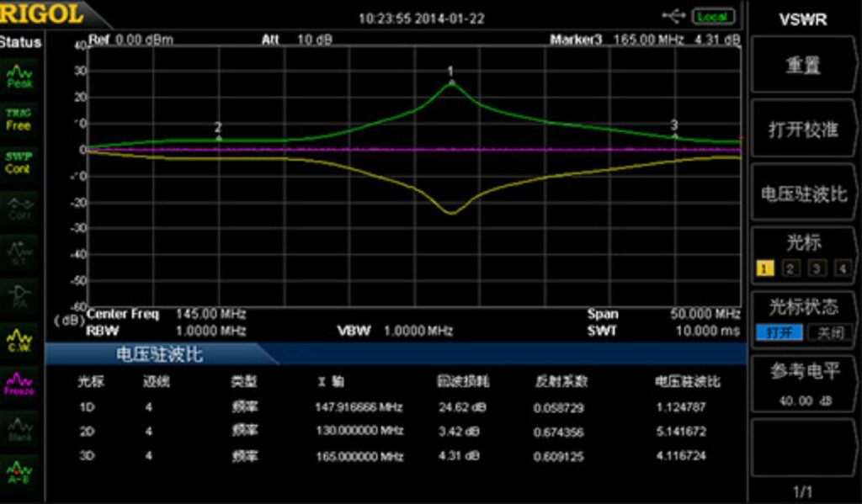
Task: Click the A-B math trace icon
Action: coord(19,471)
